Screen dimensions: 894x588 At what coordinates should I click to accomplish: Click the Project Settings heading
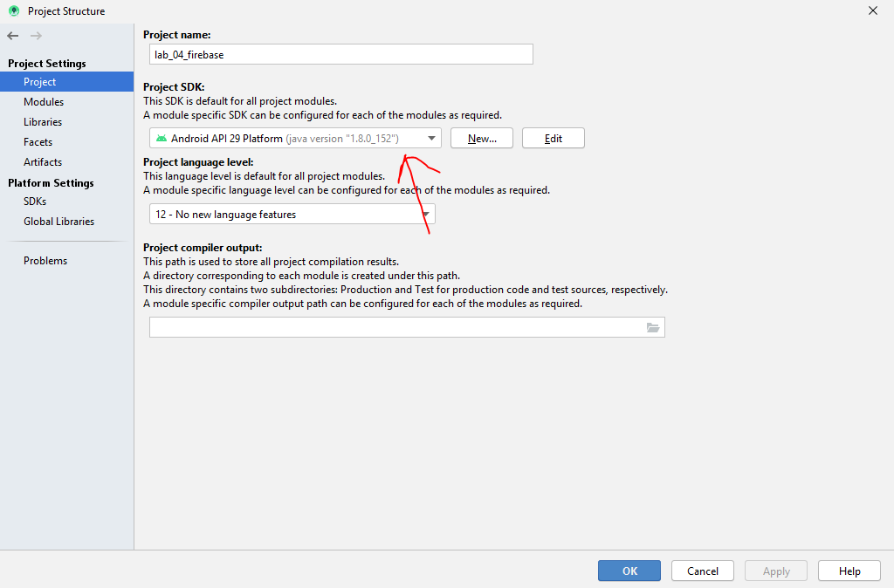(x=47, y=63)
